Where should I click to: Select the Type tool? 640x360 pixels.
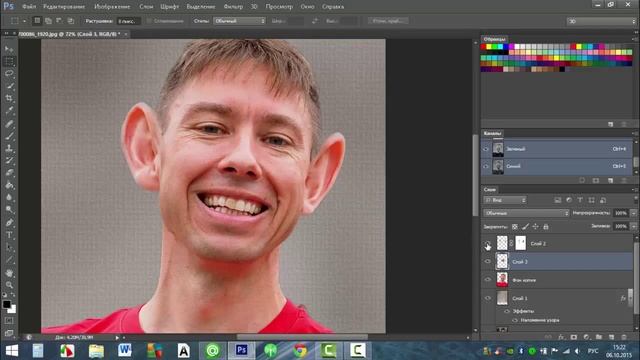click(9, 235)
